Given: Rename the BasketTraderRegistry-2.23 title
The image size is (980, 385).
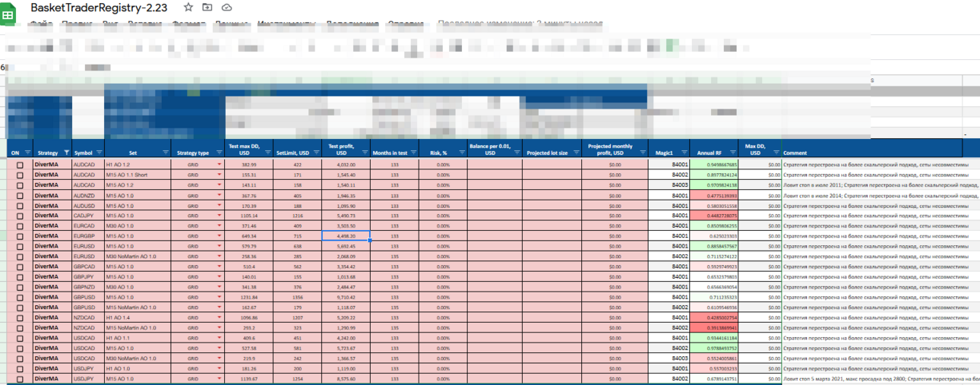Looking at the screenshot, I should (x=99, y=8).
